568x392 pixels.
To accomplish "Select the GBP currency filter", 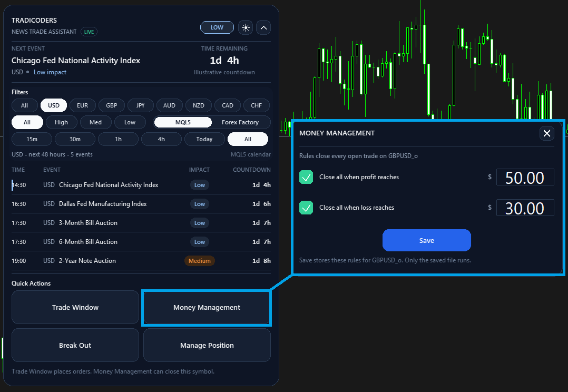I will pos(112,105).
